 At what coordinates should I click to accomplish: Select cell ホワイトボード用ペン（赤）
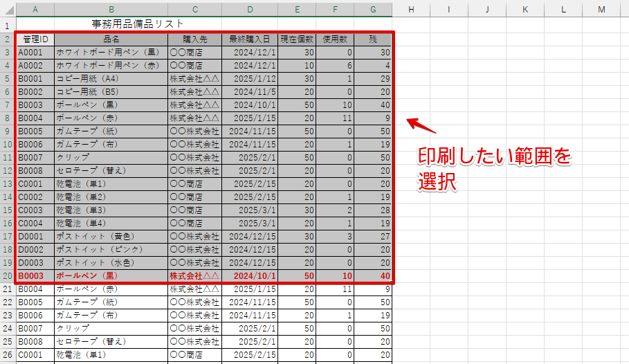coord(111,66)
